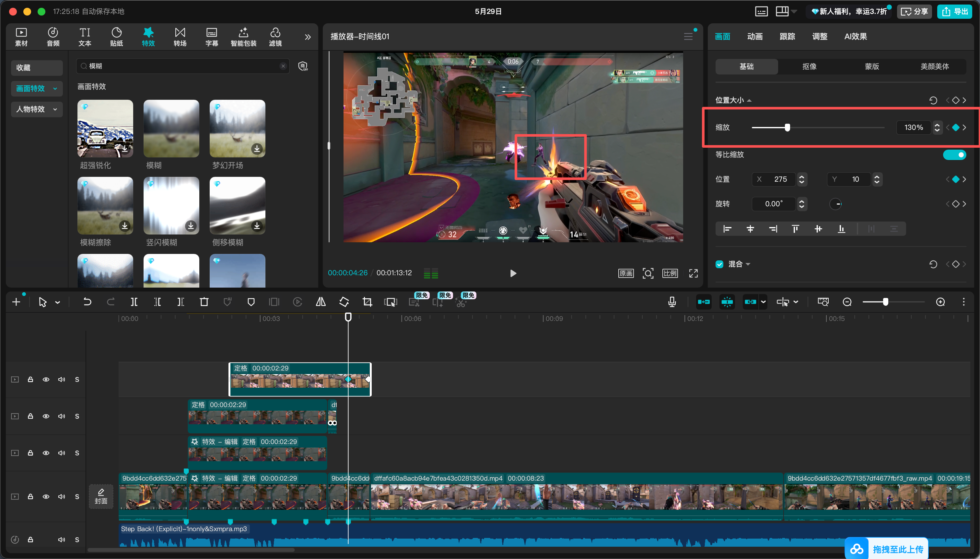Screen dimensions: 980x559
Task: Mute the Step Back mp3 audio track
Action: tap(62, 540)
